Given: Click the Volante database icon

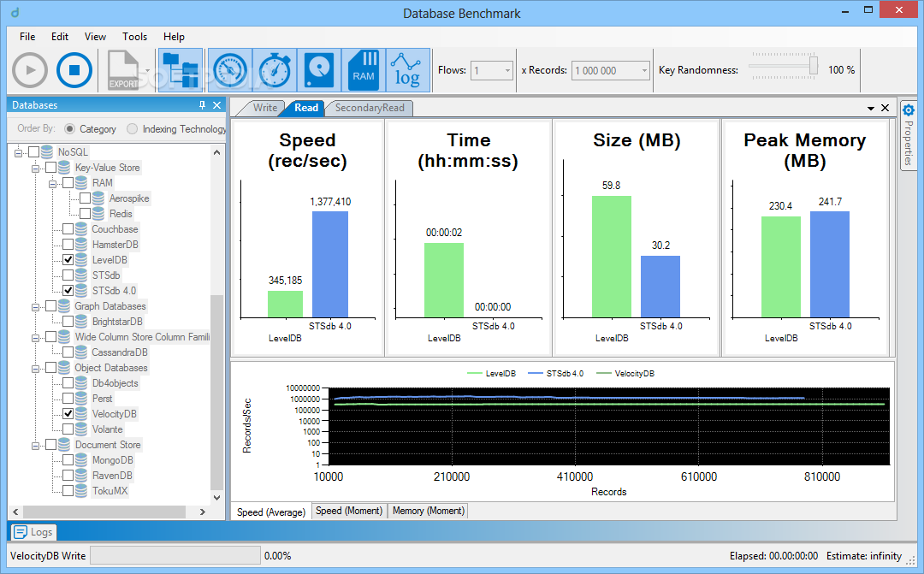Looking at the screenshot, I should pos(81,429).
